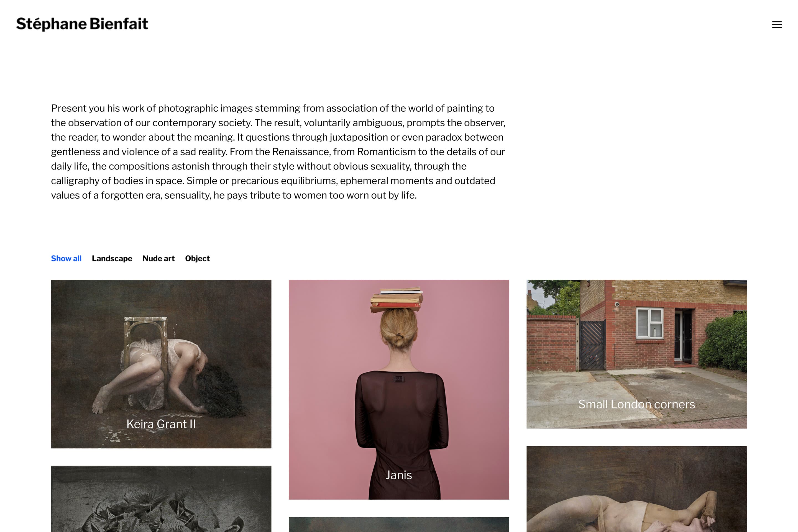The image size is (798, 532).
Task: Click the white window in the London house photo
Action: (650, 323)
